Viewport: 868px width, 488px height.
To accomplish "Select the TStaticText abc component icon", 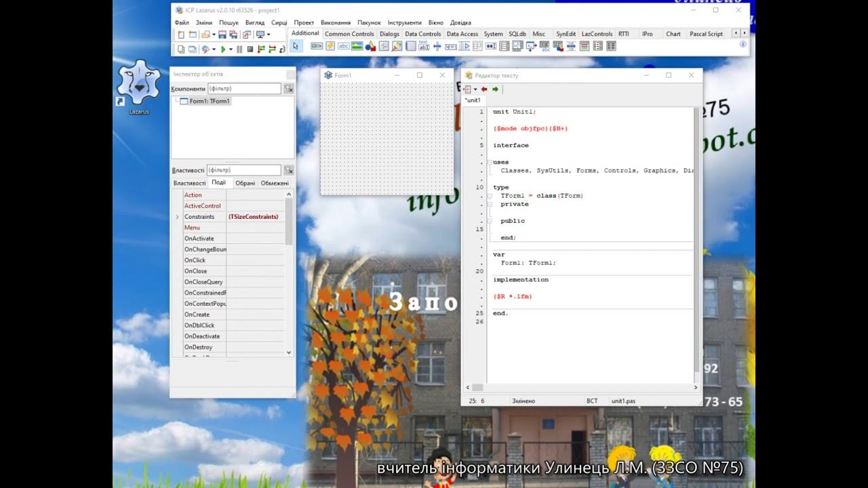I will point(343,46).
